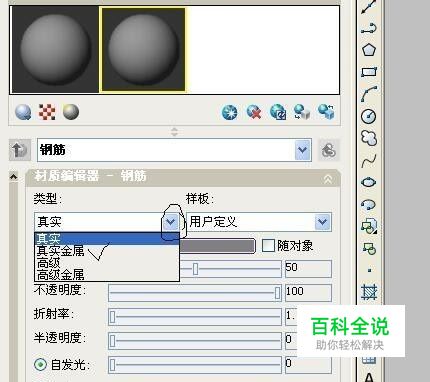Select the Circle tool
The width and height of the screenshot is (430, 382).
pyautogui.click(x=369, y=116)
